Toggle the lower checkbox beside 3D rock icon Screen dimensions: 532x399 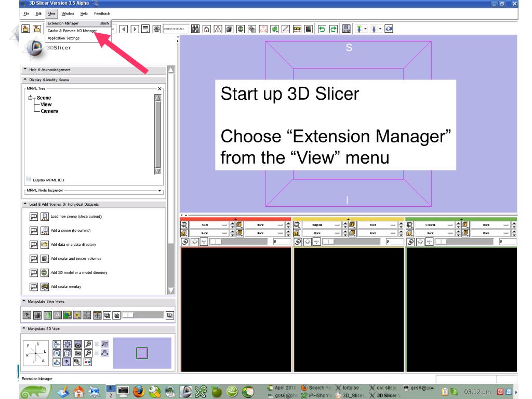pos(97,353)
